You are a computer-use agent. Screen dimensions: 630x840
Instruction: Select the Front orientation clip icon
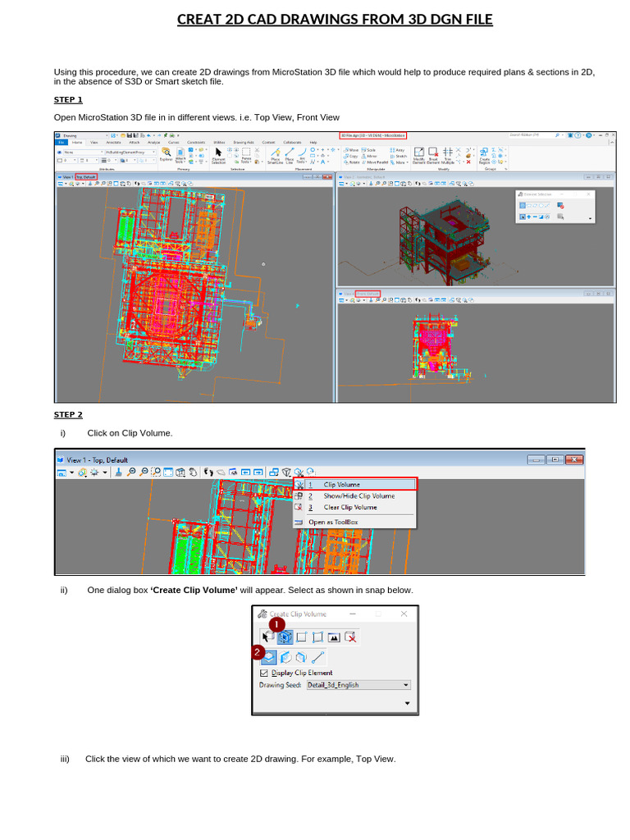[x=285, y=657]
